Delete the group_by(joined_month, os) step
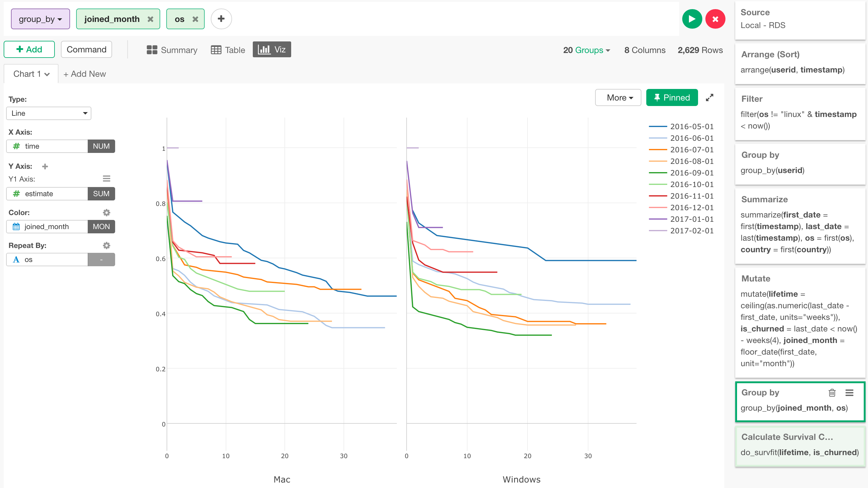The image size is (868, 488). point(832,393)
